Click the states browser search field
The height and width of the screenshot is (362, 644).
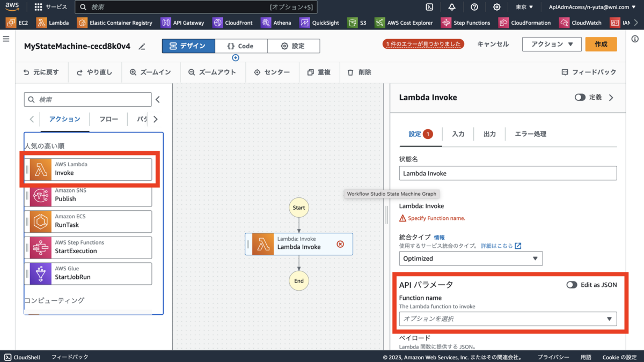(x=88, y=100)
